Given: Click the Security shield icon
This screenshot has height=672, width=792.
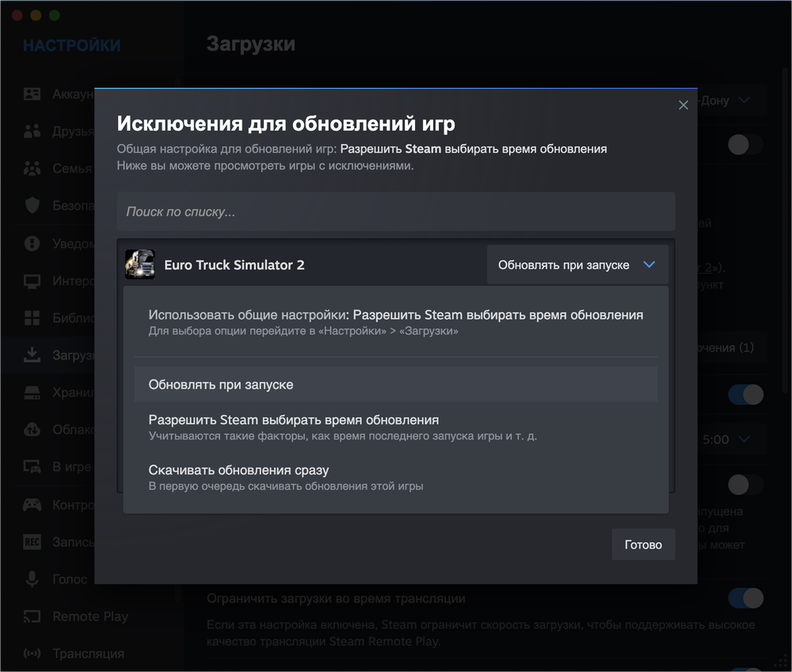Looking at the screenshot, I should coord(32,206).
